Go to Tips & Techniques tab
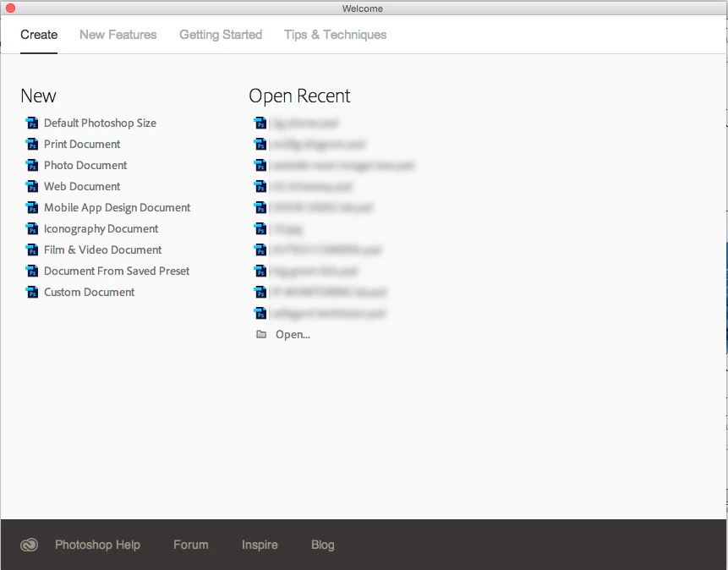 click(335, 35)
